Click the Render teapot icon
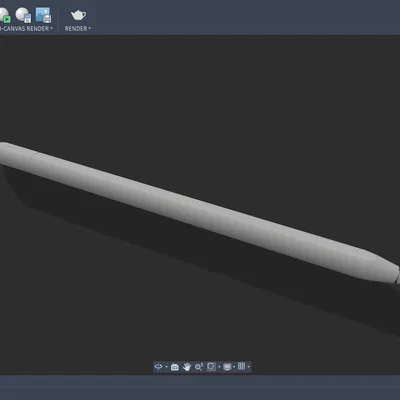This screenshot has height=400, width=400. click(78, 15)
